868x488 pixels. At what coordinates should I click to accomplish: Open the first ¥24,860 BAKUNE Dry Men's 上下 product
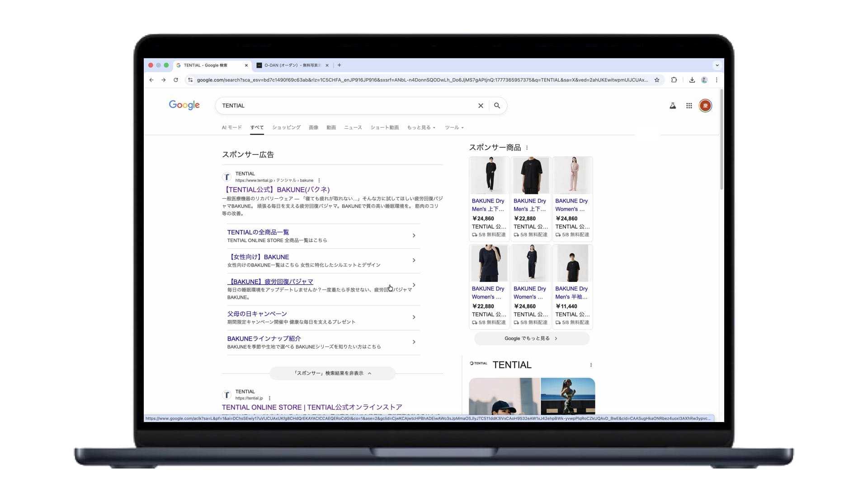[x=489, y=199]
